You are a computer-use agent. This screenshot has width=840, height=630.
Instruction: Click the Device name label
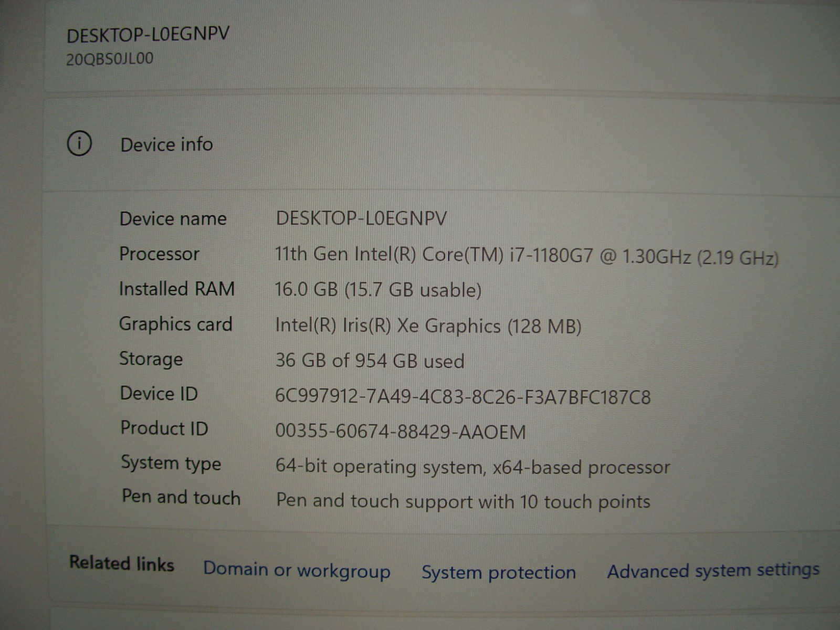pos(173,218)
